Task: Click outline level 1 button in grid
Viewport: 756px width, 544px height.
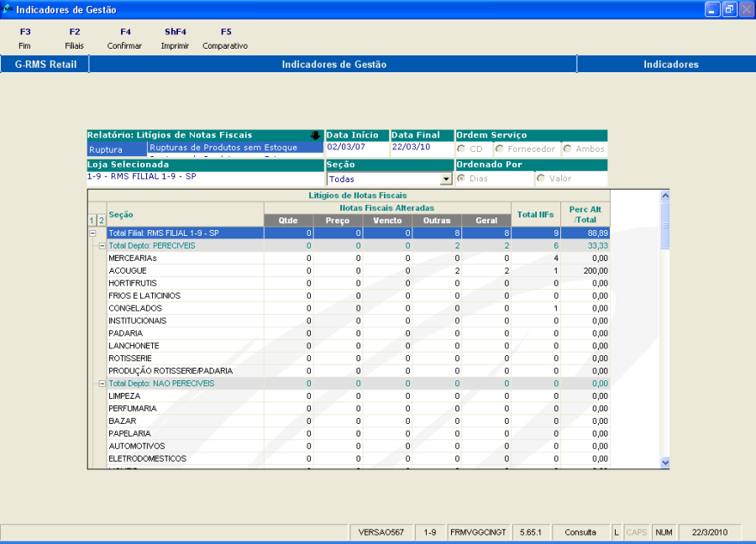Action: coord(92,220)
